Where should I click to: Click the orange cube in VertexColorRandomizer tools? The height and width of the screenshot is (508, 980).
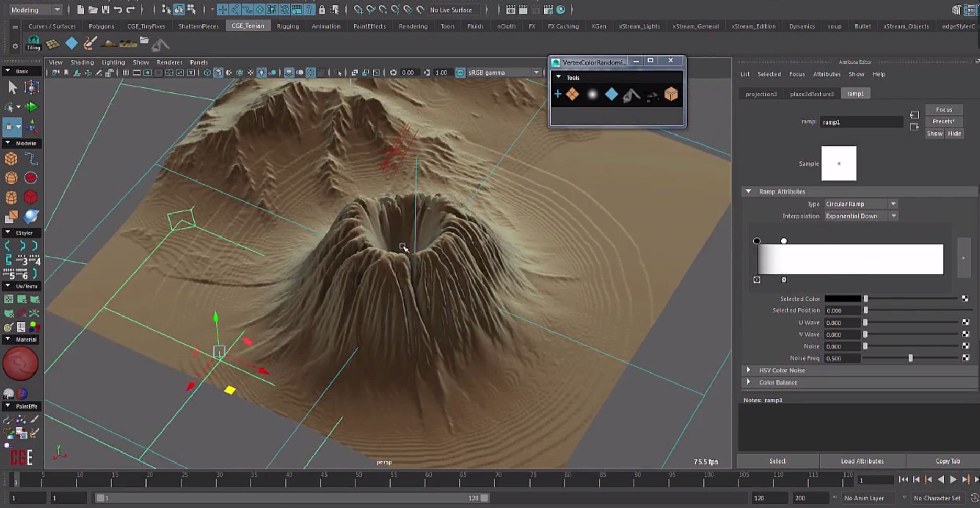[671, 95]
